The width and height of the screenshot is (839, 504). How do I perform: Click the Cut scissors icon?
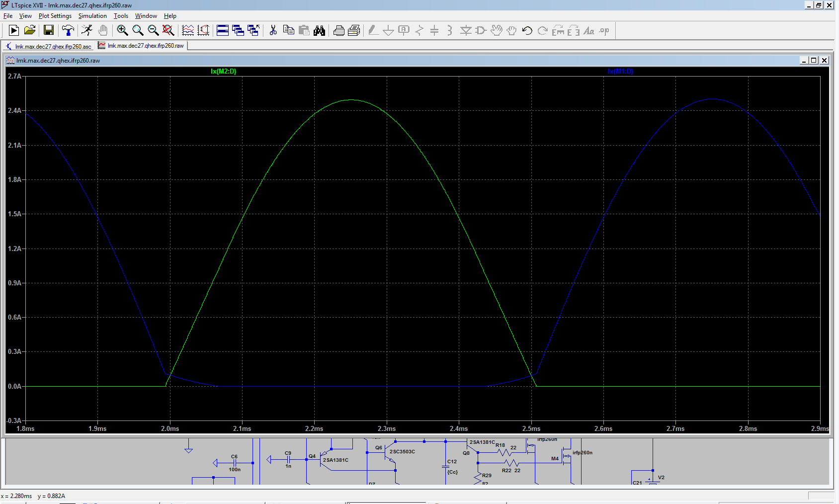pyautogui.click(x=273, y=31)
